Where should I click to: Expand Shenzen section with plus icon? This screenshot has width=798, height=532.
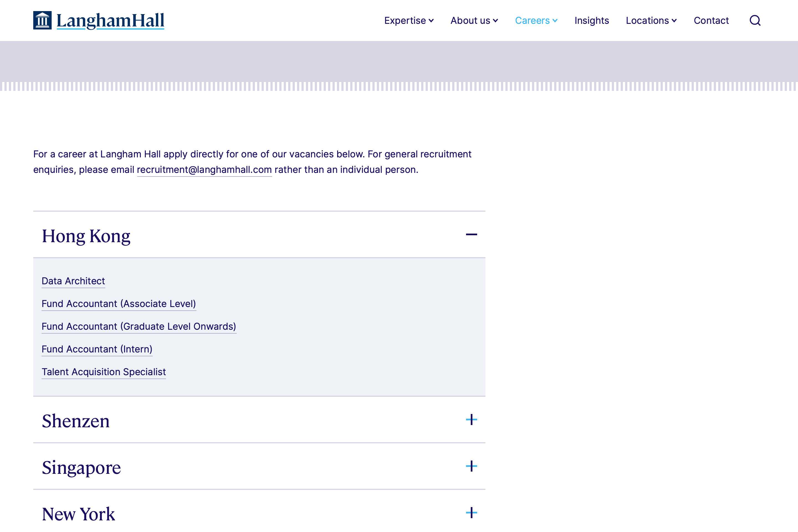point(471,420)
